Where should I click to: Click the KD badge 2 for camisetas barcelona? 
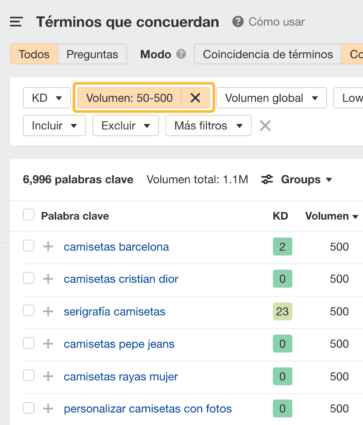tap(282, 247)
